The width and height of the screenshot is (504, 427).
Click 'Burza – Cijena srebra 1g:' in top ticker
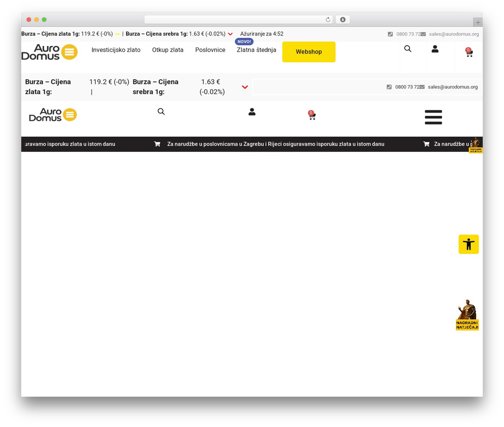(x=157, y=34)
